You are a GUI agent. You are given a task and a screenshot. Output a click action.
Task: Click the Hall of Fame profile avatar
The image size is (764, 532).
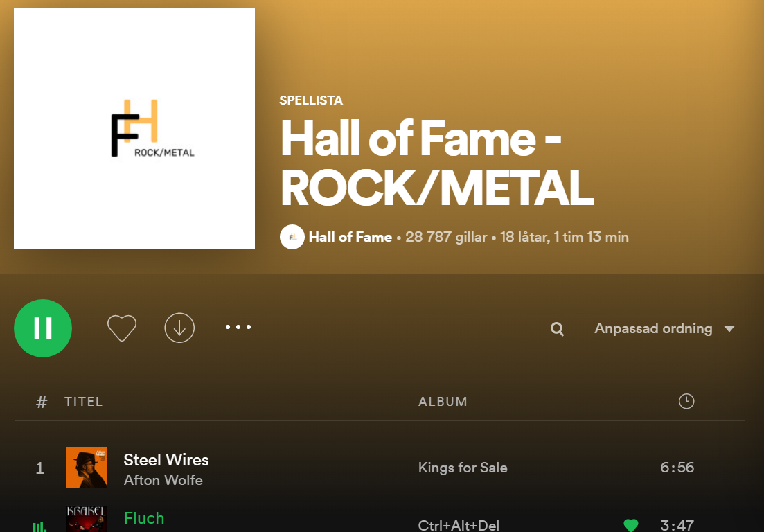(x=292, y=238)
